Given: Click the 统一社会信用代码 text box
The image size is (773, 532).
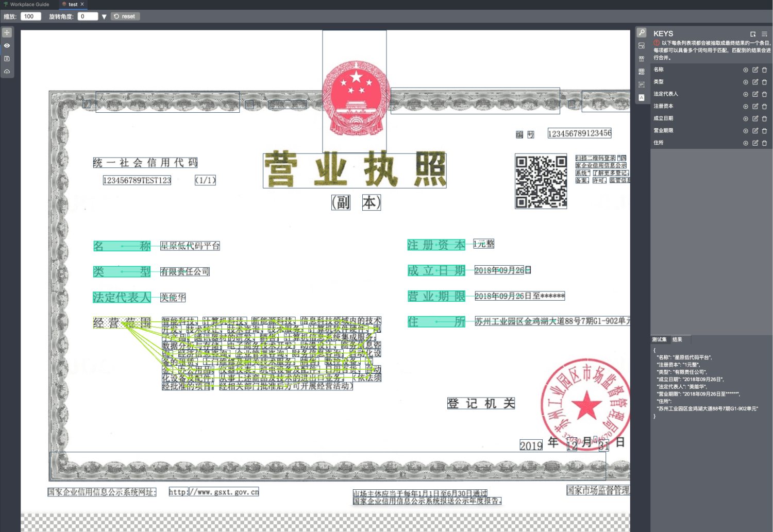Looking at the screenshot, I should tap(145, 163).
